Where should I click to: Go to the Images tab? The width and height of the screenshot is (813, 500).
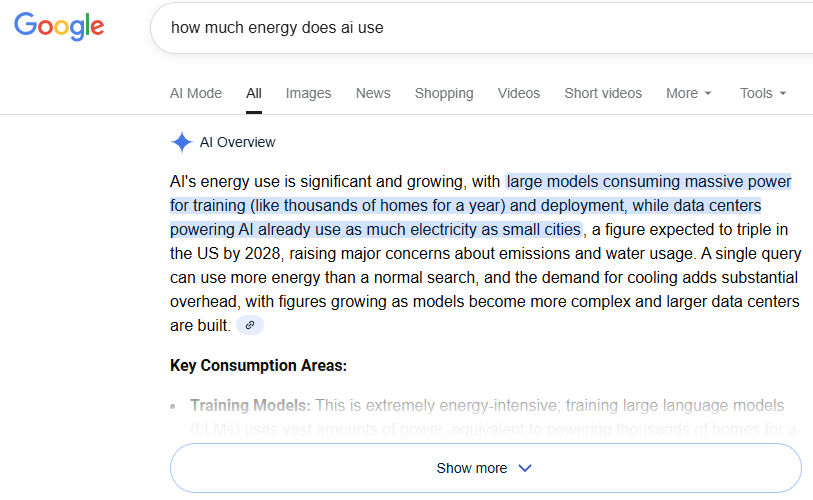(x=308, y=93)
